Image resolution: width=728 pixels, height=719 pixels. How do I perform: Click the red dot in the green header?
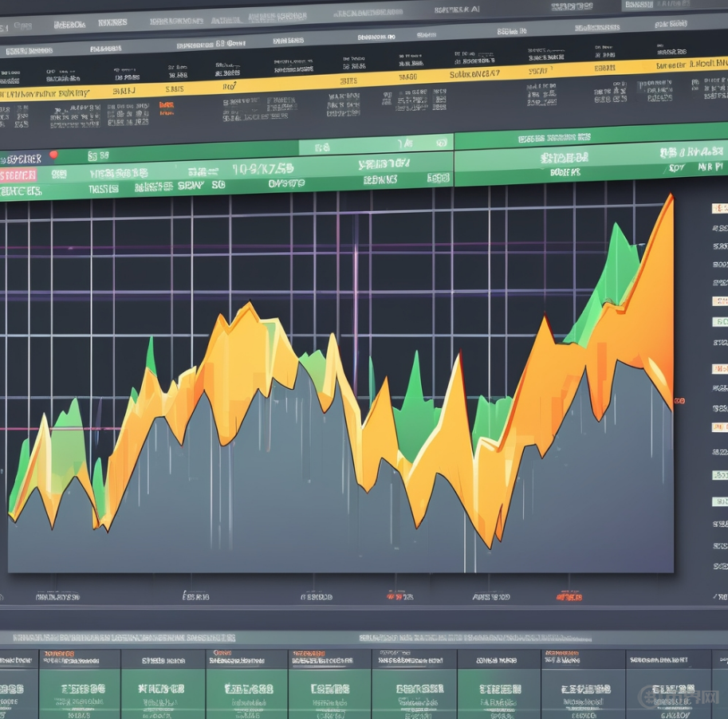[53, 155]
